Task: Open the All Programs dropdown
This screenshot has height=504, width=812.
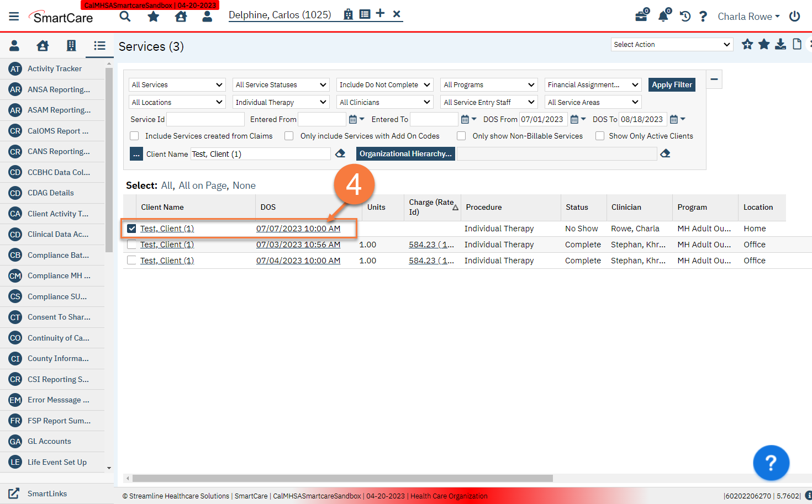Action: [x=488, y=84]
